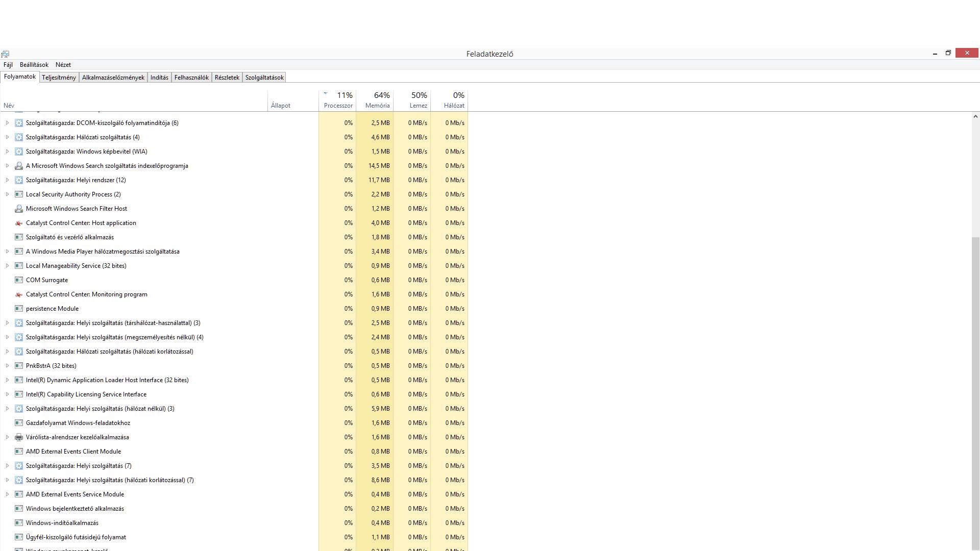Click the scrollbar up arrow

coord(975,117)
